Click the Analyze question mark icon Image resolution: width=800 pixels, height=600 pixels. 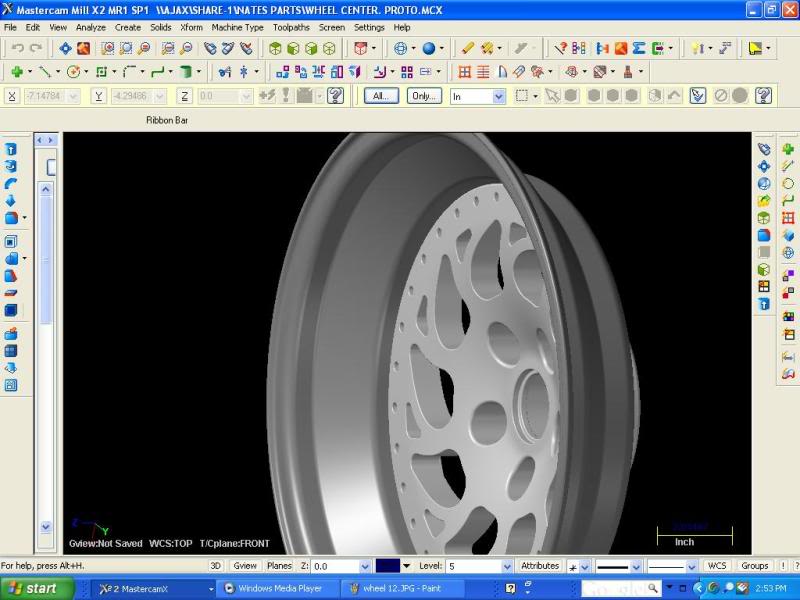coord(561,48)
